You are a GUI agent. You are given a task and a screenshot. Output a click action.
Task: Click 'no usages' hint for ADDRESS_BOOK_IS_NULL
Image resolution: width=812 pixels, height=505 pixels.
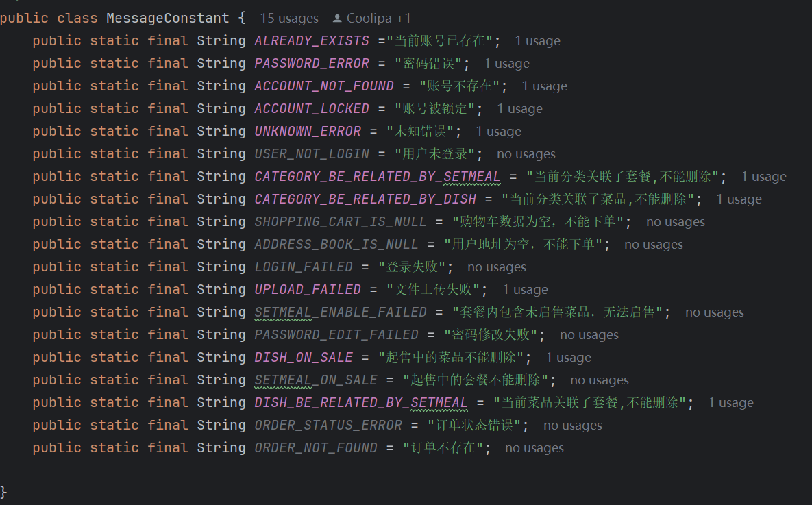coord(654,245)
